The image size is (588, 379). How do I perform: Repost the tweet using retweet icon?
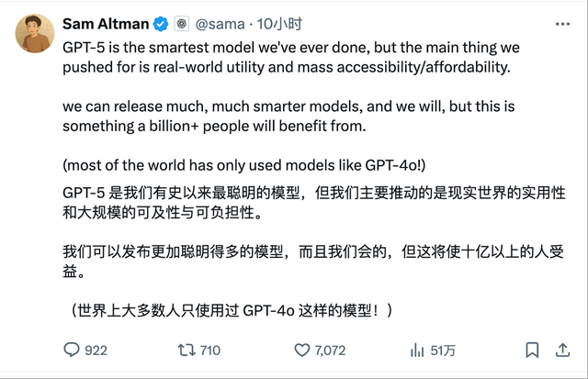[186, 350]
